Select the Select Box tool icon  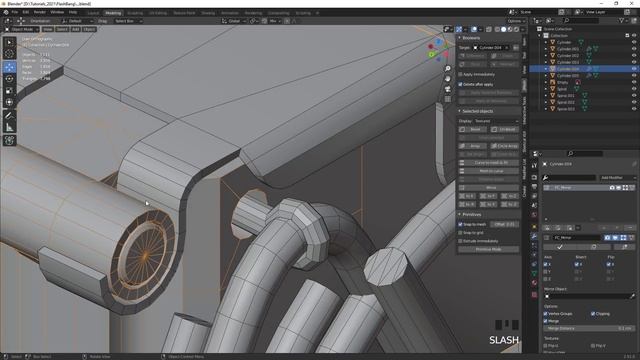point(9,42)
